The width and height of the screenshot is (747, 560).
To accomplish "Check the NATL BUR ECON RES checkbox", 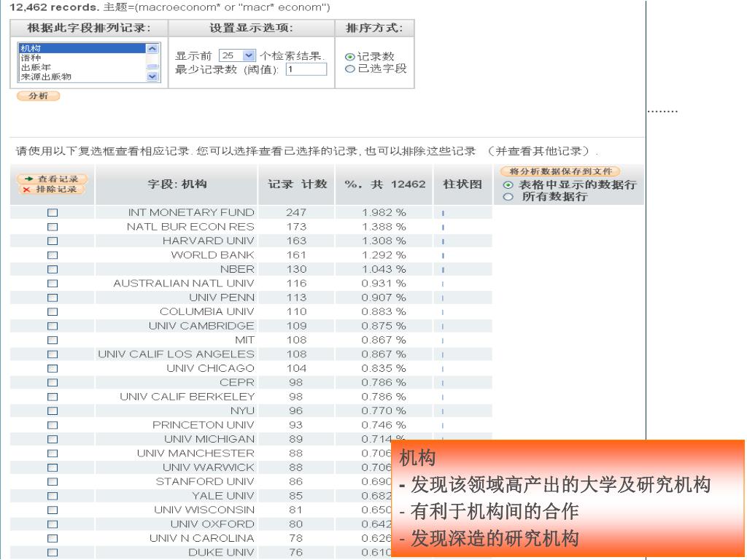I will click(53, 227).
